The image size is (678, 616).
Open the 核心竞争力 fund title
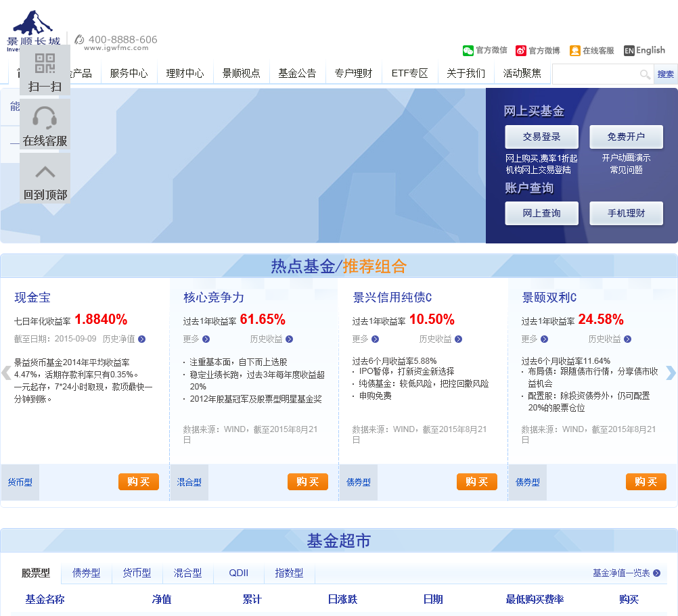[214, 298]
